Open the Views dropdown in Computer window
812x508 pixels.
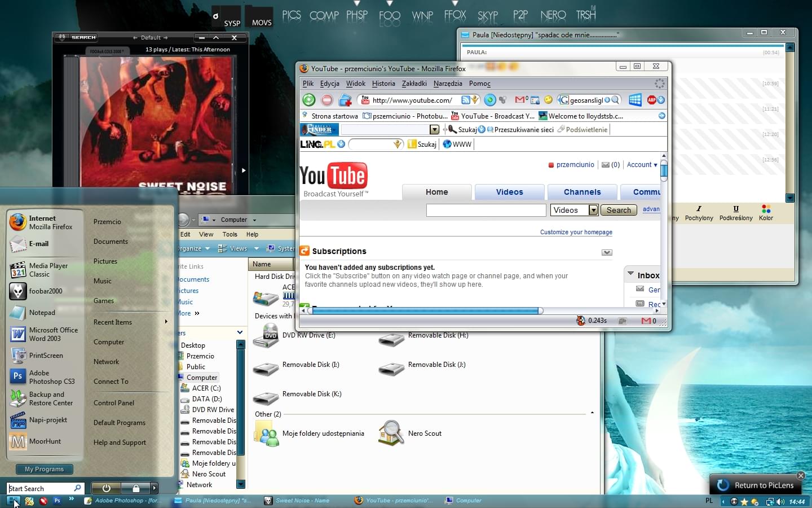click(x=257, y=248)
